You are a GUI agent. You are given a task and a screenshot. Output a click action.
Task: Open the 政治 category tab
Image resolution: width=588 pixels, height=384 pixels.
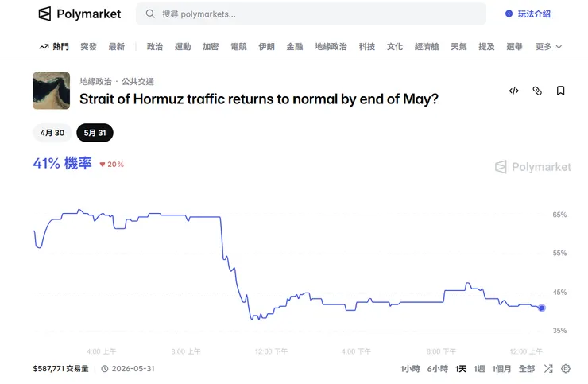(155, 47)
